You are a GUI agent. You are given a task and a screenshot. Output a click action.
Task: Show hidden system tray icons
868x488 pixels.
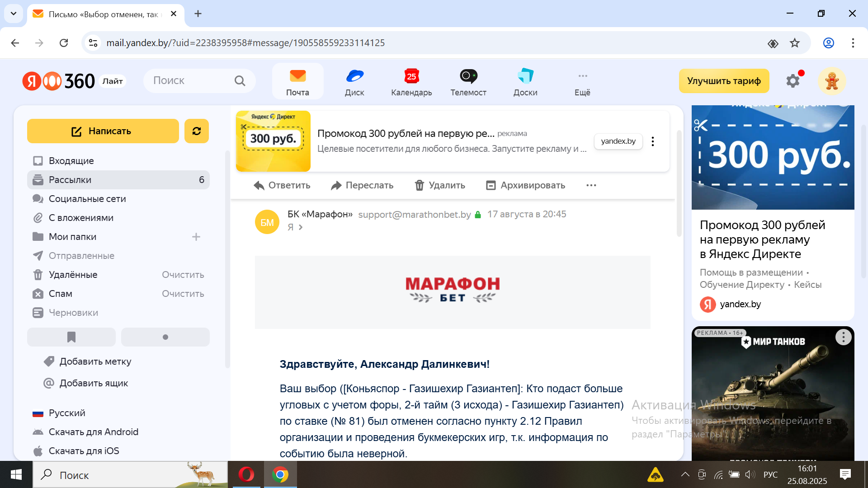click(x=685, y=474)
